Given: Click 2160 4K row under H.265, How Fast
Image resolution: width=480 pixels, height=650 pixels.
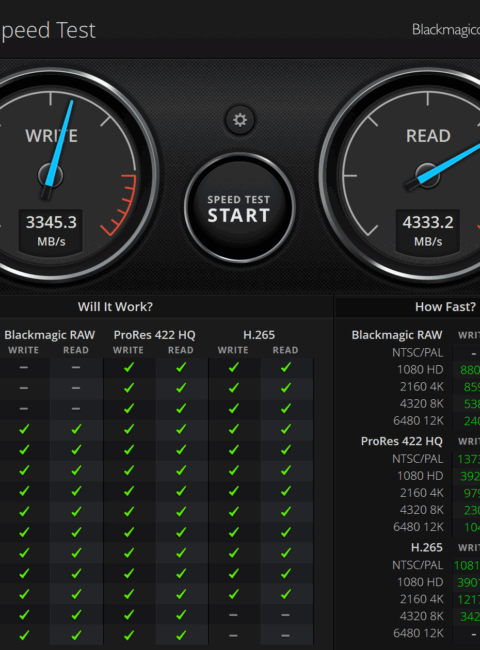Looking at the screenshot, I should pos(422,599).
